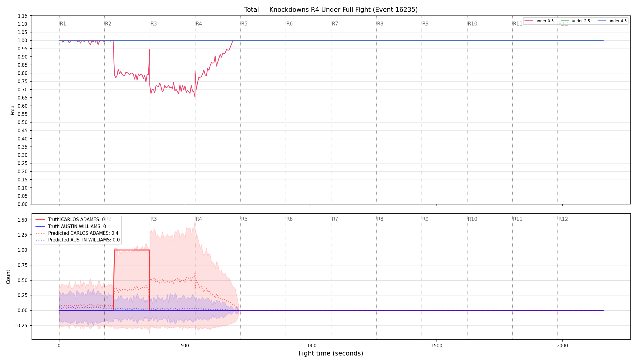
Task: Select the R6 round marker in top plot
Action: pos(289,24)
